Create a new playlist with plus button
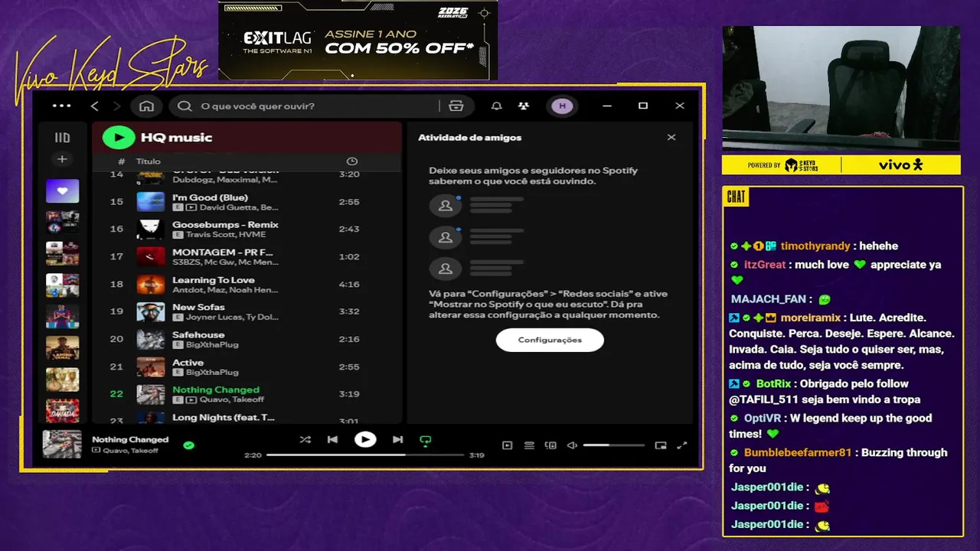The width and height of the screenshot is (980, 551). [x=62, y=159]
